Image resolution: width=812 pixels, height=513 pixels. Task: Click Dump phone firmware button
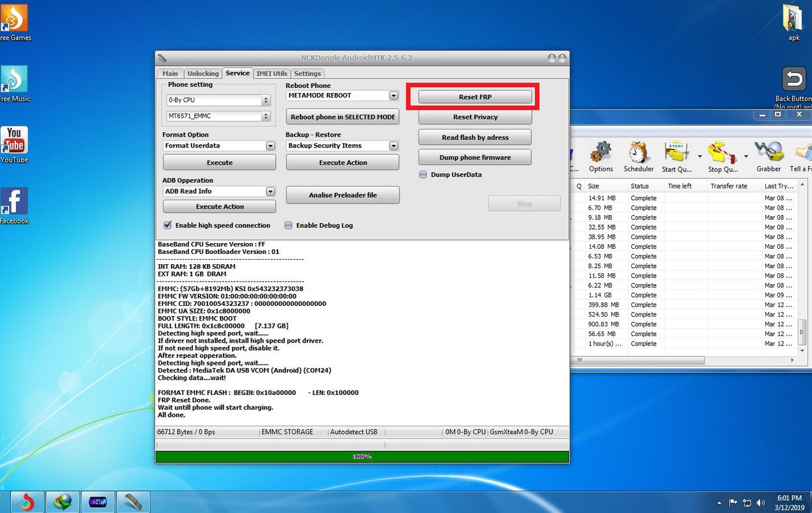475,157
